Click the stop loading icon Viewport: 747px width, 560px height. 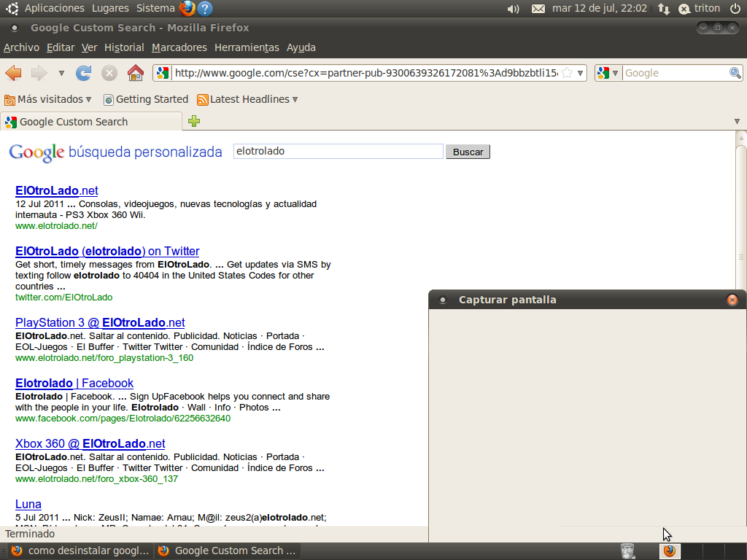(109, 73)
